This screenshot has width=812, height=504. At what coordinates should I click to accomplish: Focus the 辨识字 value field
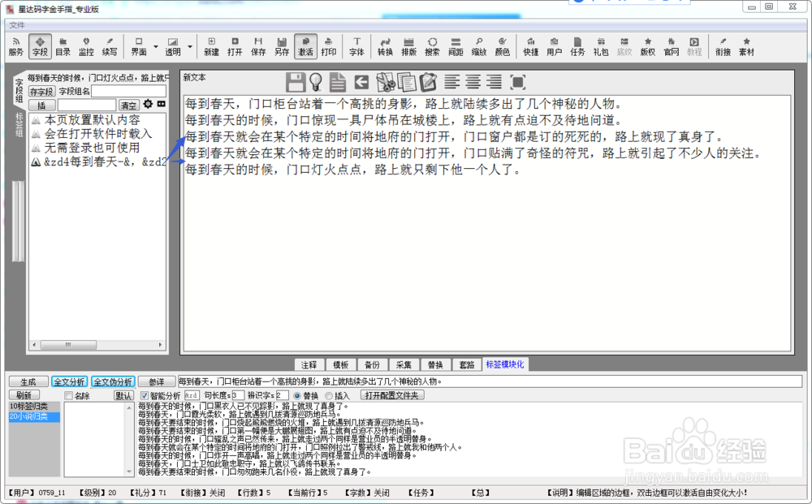point(282,396)
